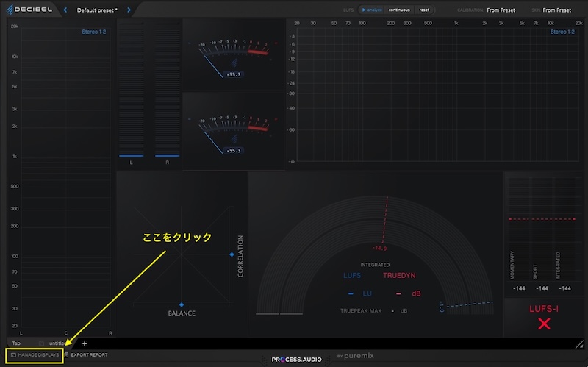Click the Decibel logo icon

click(11, 10)
